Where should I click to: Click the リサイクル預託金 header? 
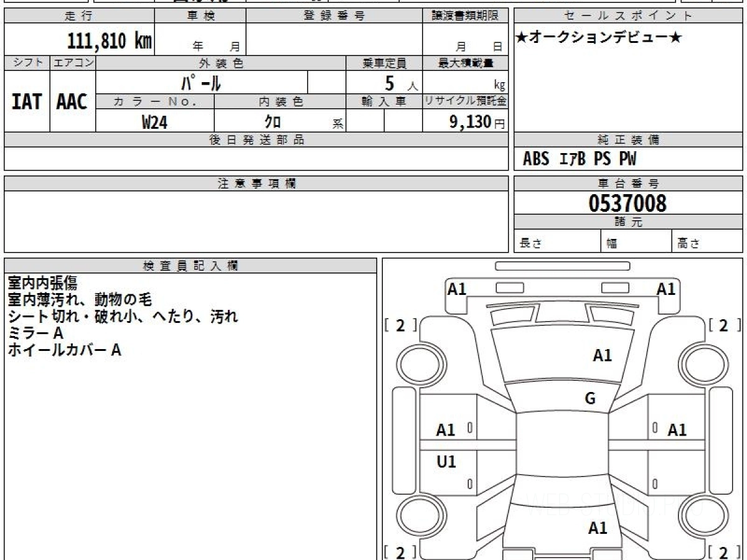(466, 101)
